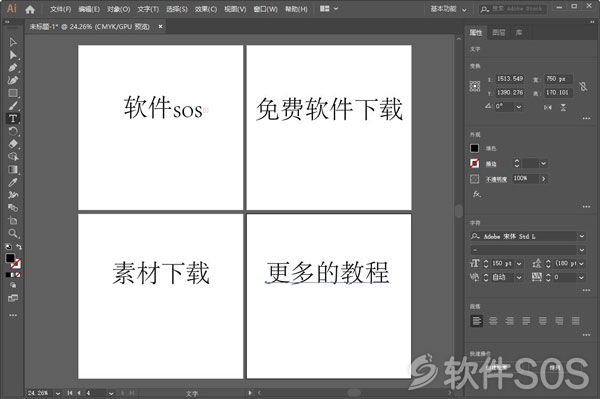This screenshot has width=600, height=399.
Task: Open the 对象(O) menu
Action: pos(119,9)
